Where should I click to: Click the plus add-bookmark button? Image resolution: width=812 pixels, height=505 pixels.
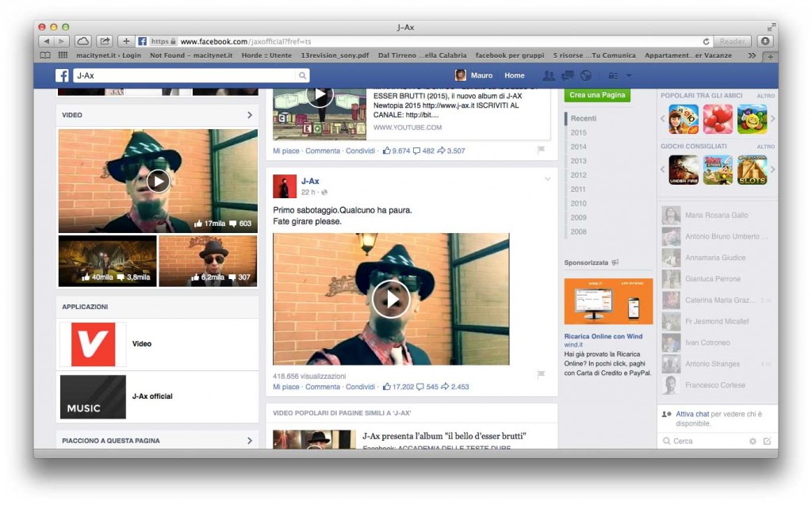click(x=126, y=41)
